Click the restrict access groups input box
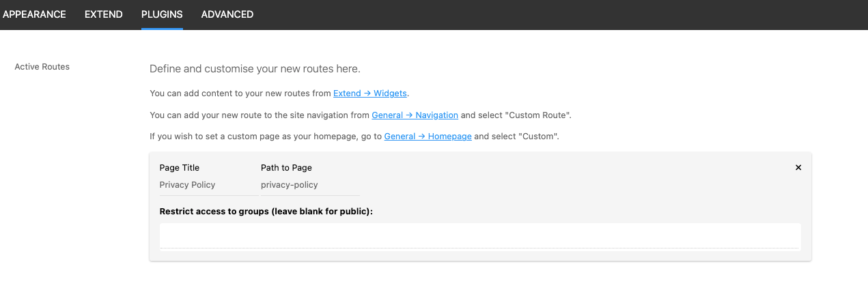 [x=479, y=237]
